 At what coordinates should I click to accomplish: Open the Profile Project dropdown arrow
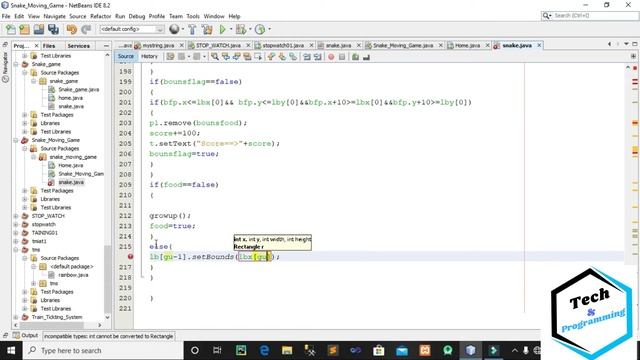tap(269, 29)
